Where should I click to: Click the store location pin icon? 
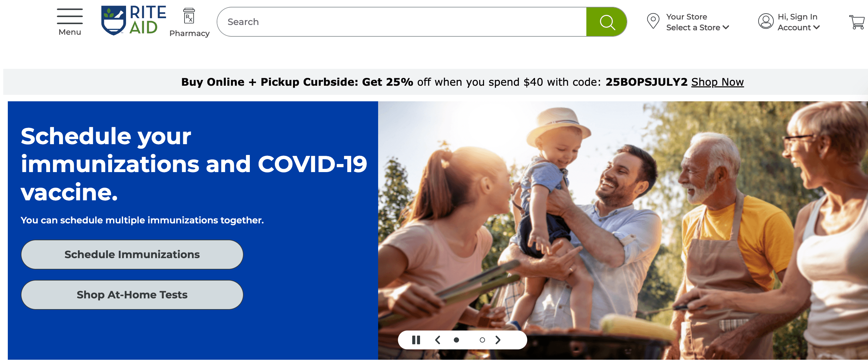(654, 21)
